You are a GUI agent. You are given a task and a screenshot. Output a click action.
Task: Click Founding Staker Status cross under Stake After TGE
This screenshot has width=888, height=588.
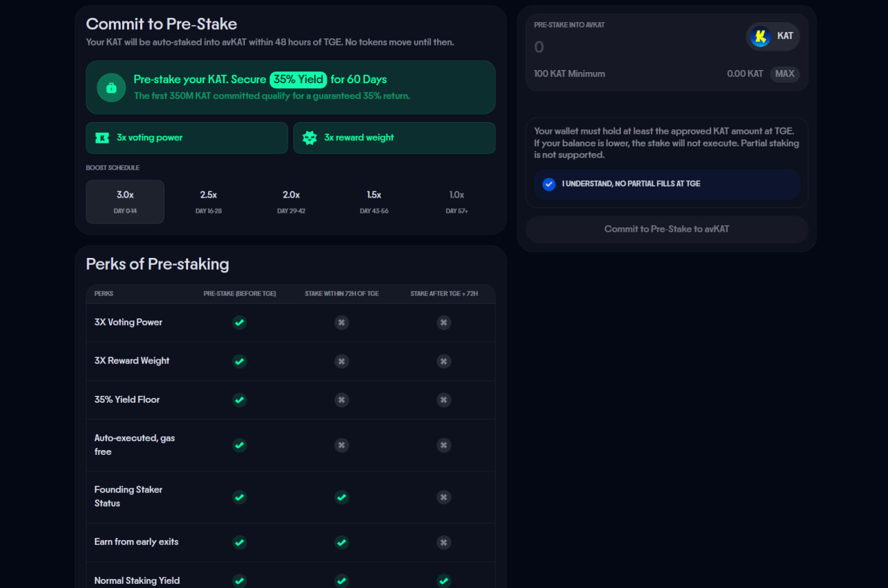[x=444, y=497]
